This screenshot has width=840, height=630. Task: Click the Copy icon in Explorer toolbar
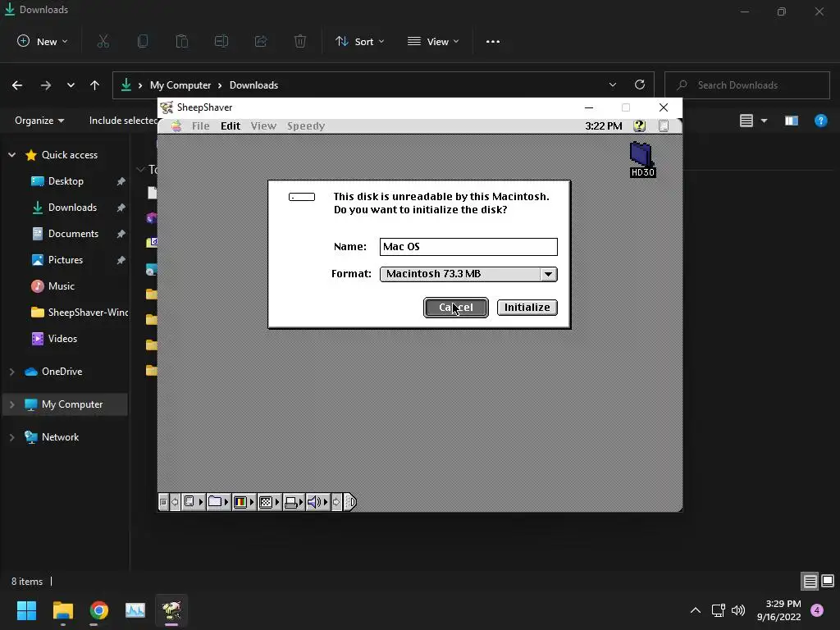click(x=143, y=41)
